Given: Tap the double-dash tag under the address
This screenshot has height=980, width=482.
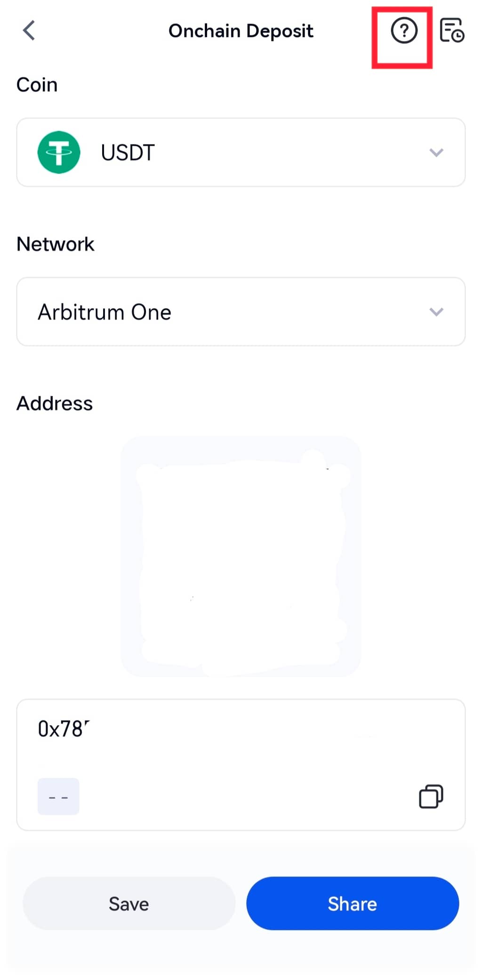Looking at the screenshot, I should pos(58,796).
